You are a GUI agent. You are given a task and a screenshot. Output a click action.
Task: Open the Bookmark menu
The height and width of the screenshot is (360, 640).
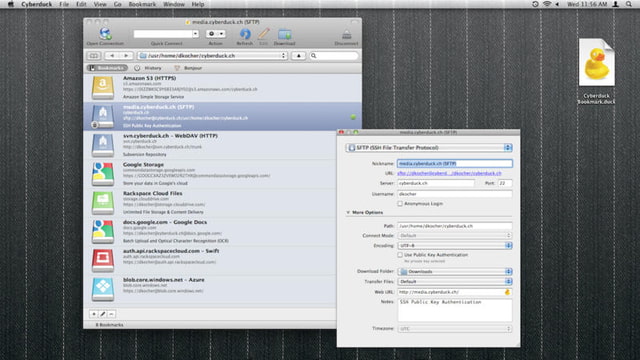click(x=142, y=4)
